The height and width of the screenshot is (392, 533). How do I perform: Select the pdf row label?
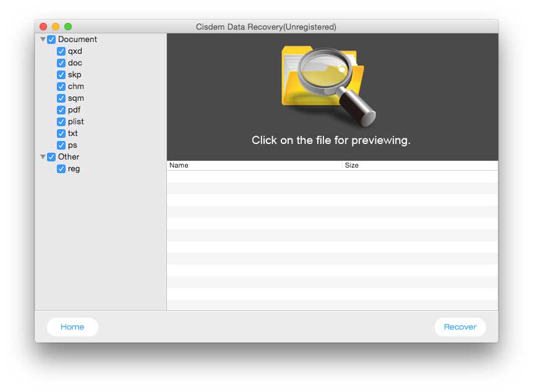[x=74, y=110]
